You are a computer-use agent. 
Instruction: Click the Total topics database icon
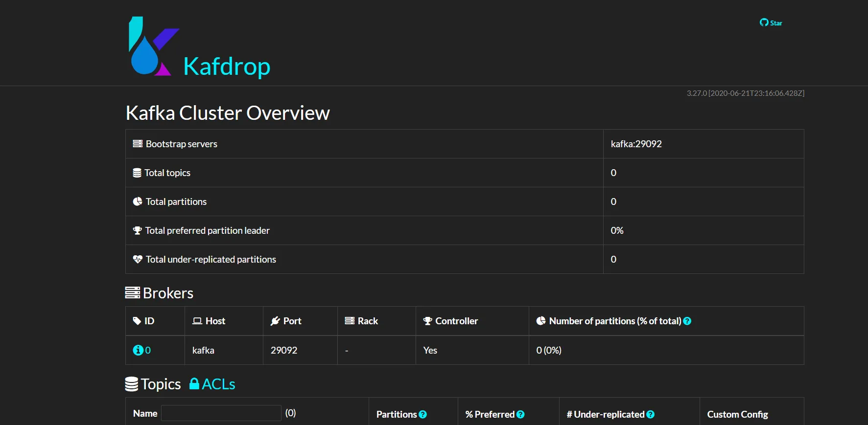(137, 173)
